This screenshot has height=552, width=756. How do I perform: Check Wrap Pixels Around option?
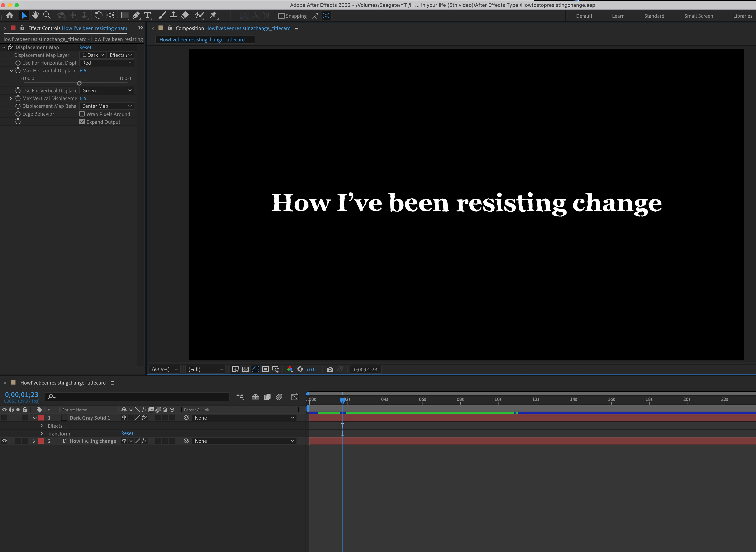pos(82,114)
